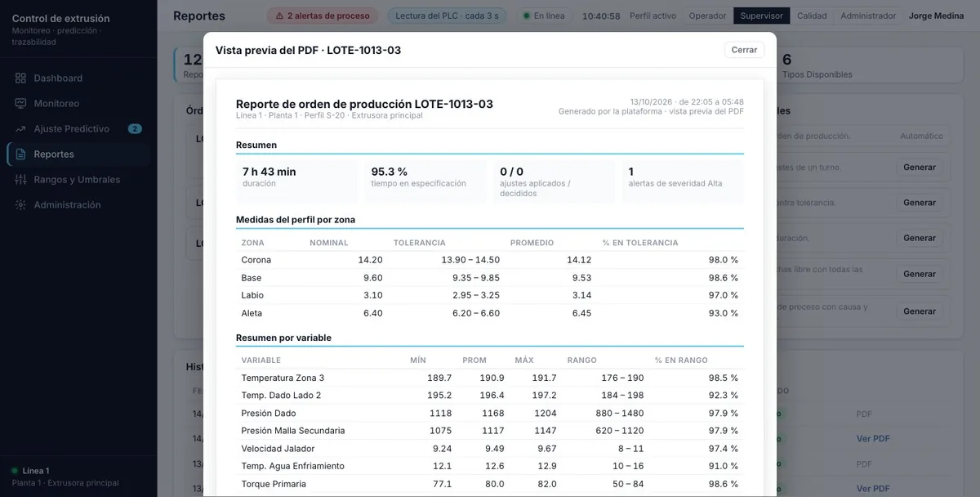Click the Lectura del PLC status pill
Screen dimensions: 980x497
coord(446,16)
